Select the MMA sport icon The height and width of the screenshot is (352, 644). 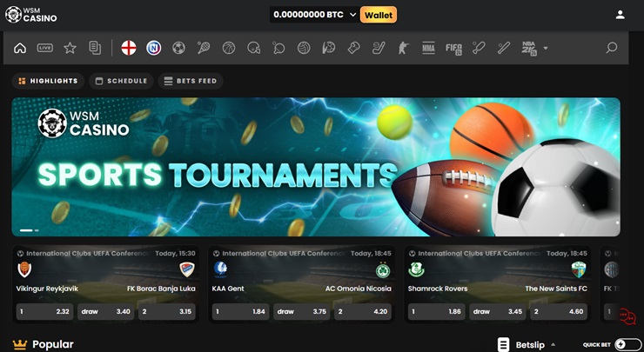428,48
